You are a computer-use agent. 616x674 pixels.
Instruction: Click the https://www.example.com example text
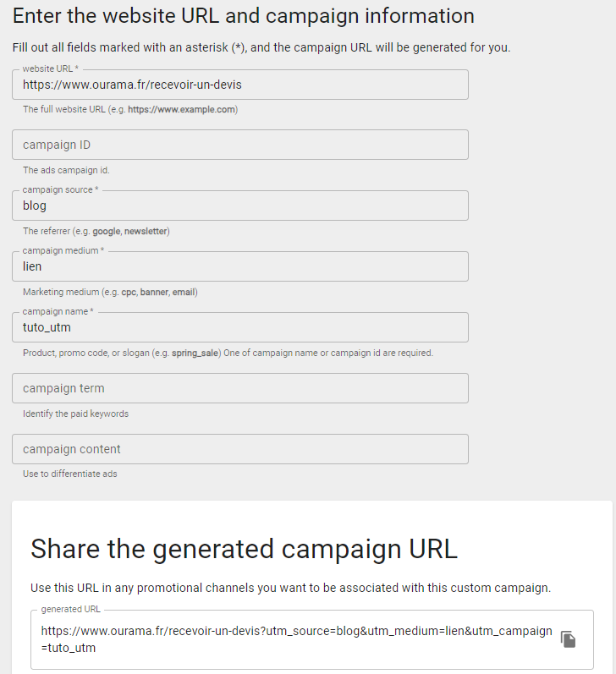tap(182, 109)
